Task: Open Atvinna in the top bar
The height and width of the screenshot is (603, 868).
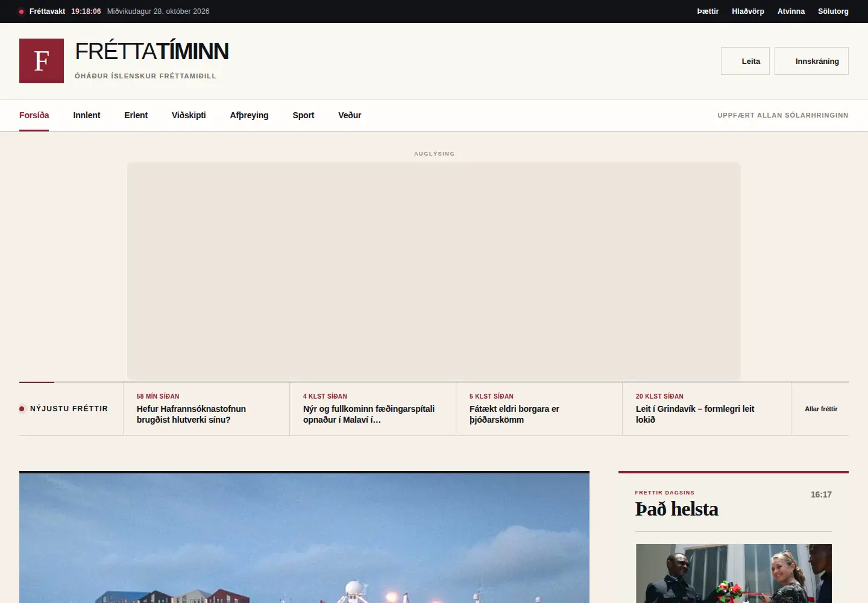Action: (791, 11)
